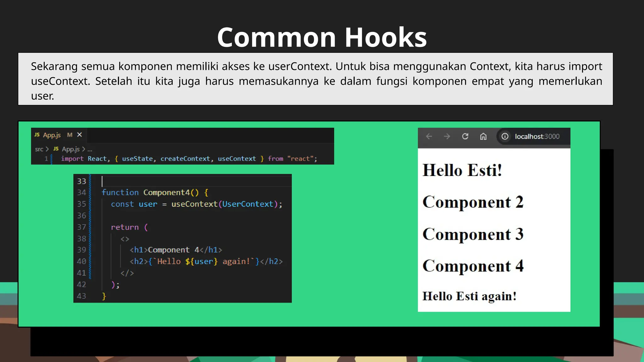Click the useContext(UserContext) code line
The image size is (644, 362).
(197, 204)
